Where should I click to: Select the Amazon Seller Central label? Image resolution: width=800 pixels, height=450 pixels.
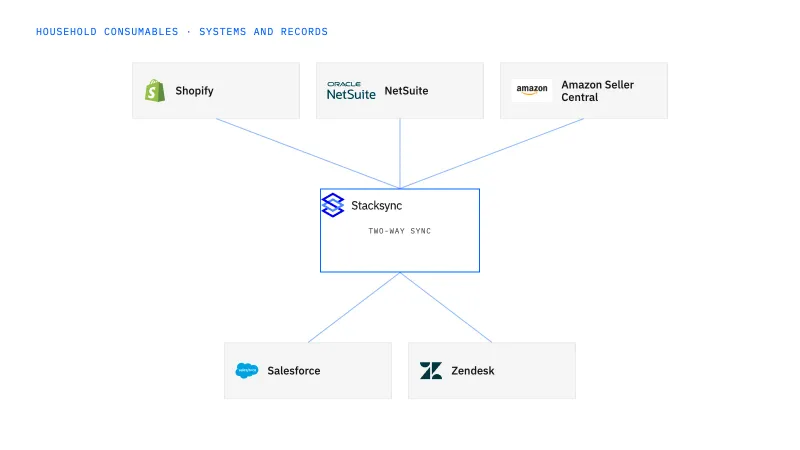pyautogui.click(x=597, y=91)
